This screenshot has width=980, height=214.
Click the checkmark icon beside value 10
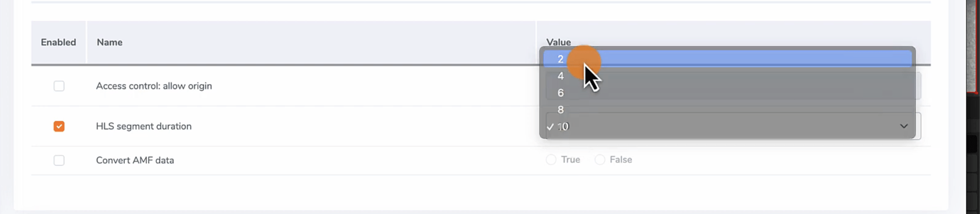550,127
